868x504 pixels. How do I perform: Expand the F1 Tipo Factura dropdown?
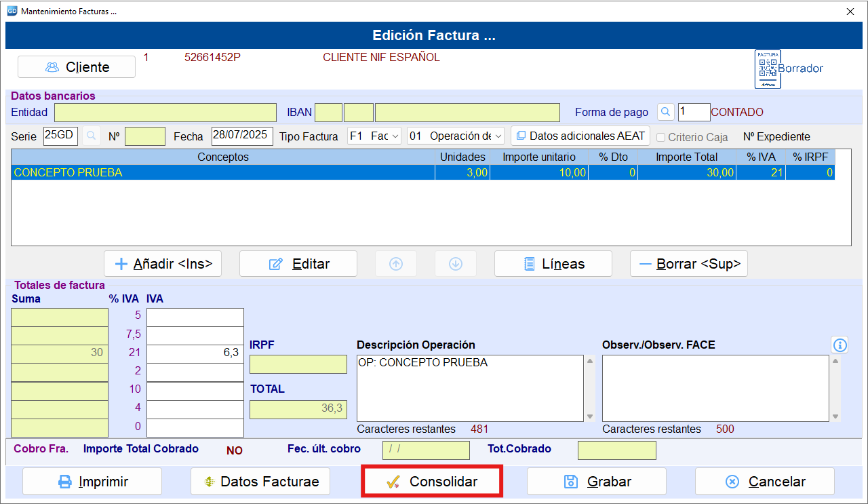[x=374, y=136]
